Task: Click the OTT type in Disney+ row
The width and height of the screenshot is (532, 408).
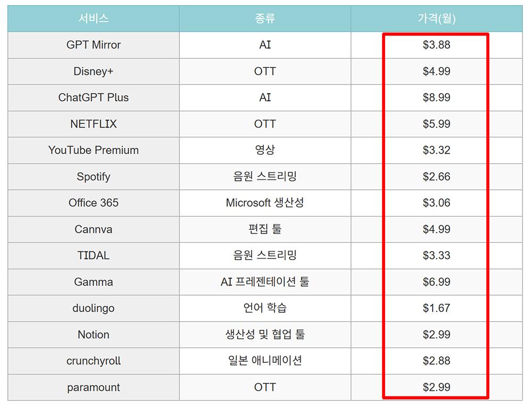Action: click(x=265, y=71)
